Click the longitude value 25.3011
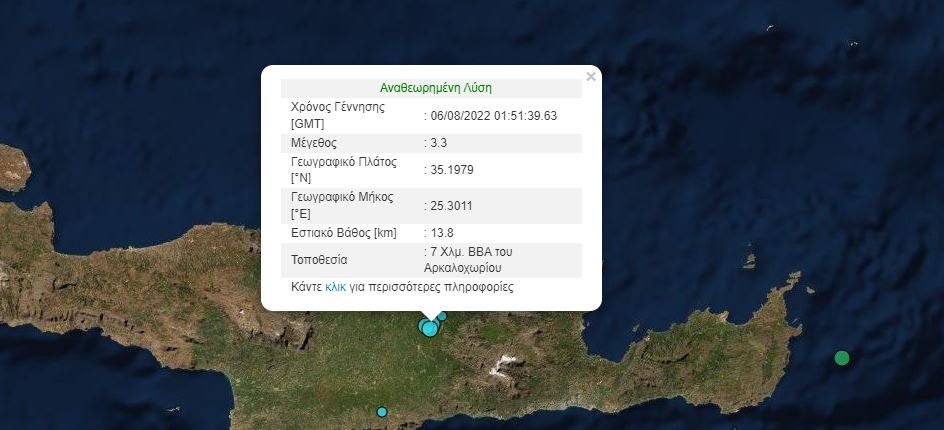Viewport: 944px width, 430px height. pyautogui.click(x=452, y=206)
